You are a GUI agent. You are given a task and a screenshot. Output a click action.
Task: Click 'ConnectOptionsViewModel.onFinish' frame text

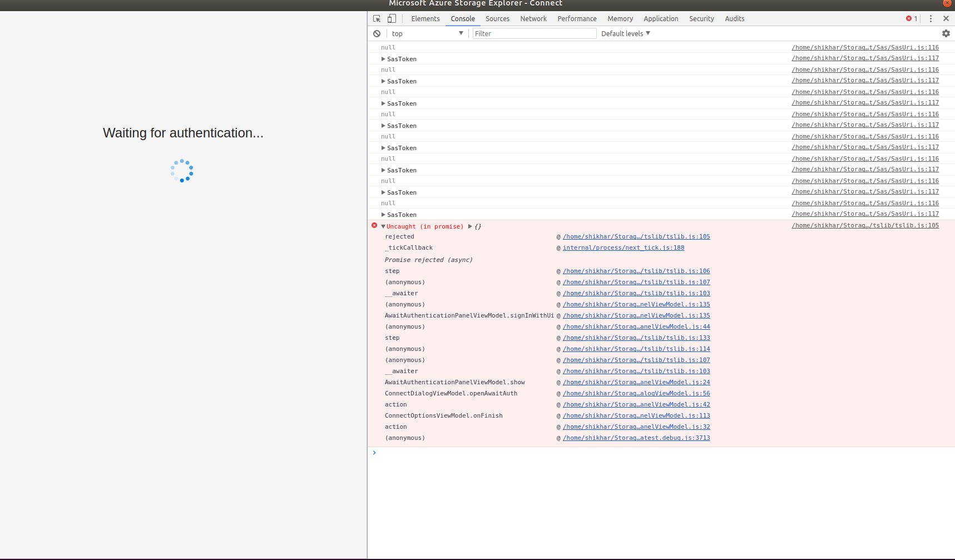[x=444, y=415]
